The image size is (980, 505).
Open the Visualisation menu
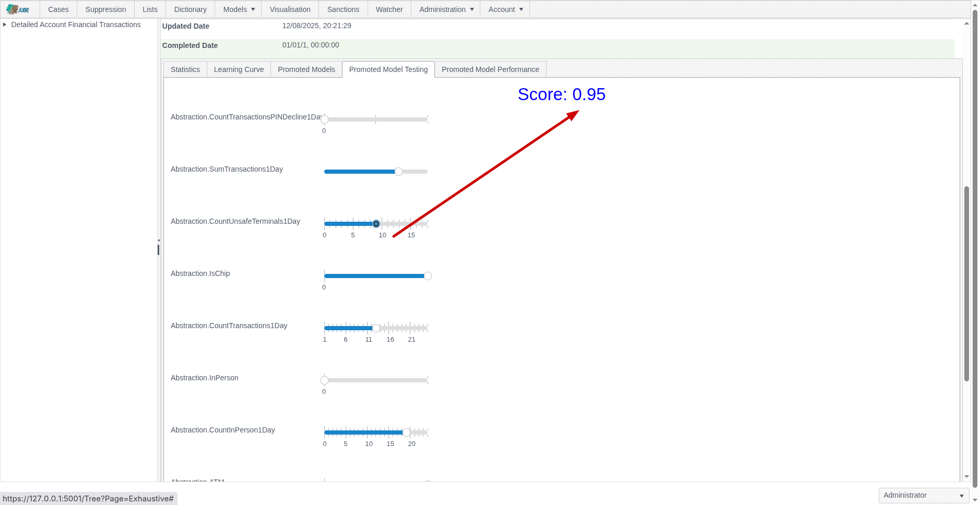[290, 9]
